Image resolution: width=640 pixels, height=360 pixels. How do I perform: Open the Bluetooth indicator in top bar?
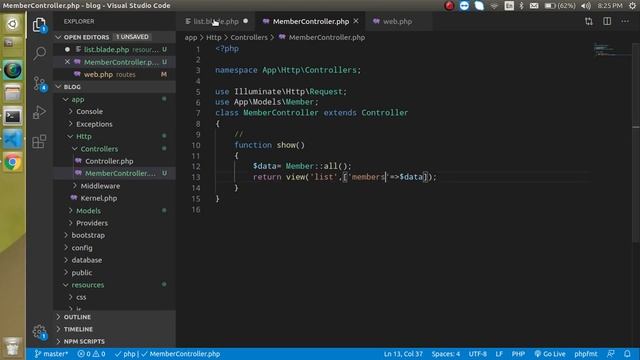(x=521, y=6)
